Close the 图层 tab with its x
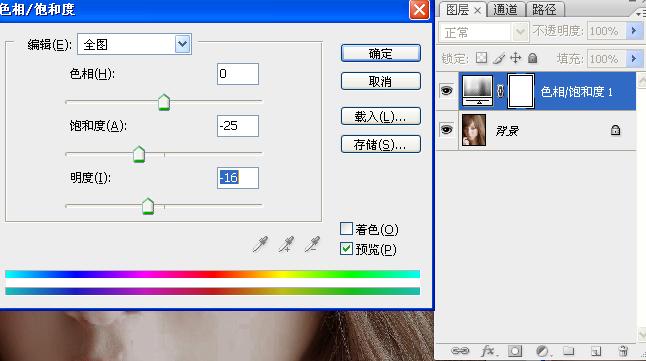The height and width of the screenshot is (361, 646). [x=477, y=10]
